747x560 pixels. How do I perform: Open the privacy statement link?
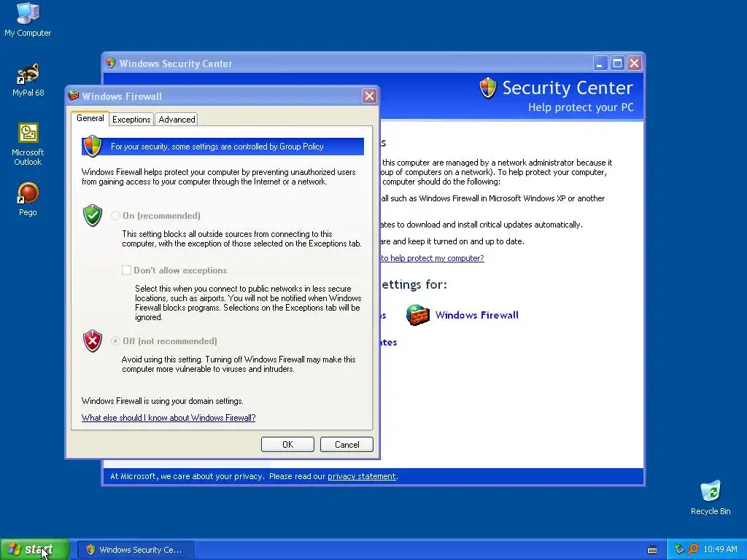click(x=362, y=476)
